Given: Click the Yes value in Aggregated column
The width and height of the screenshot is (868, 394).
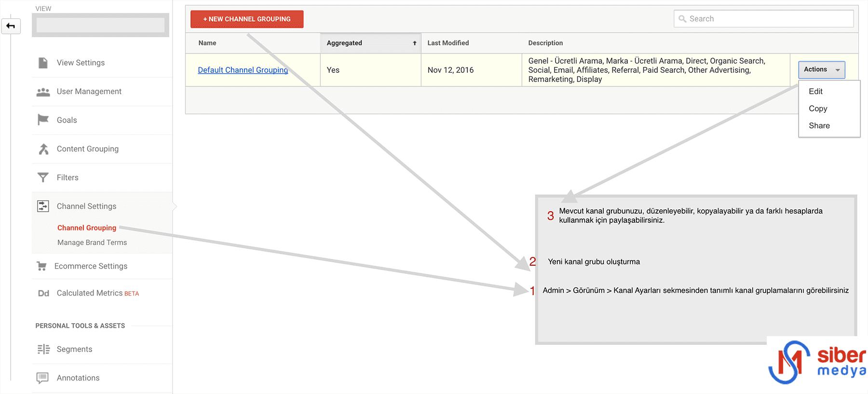Looking at the screenshot, I should [333, 70].
